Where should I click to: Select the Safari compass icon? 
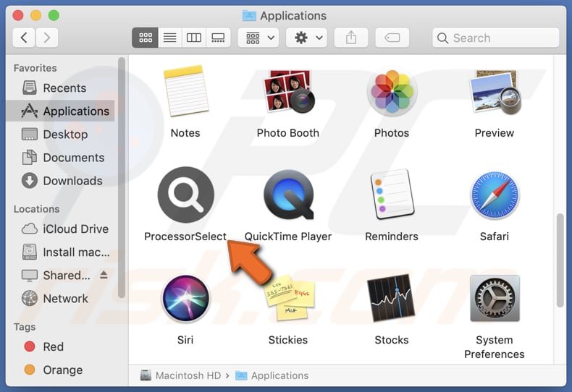tap(495, 195)
